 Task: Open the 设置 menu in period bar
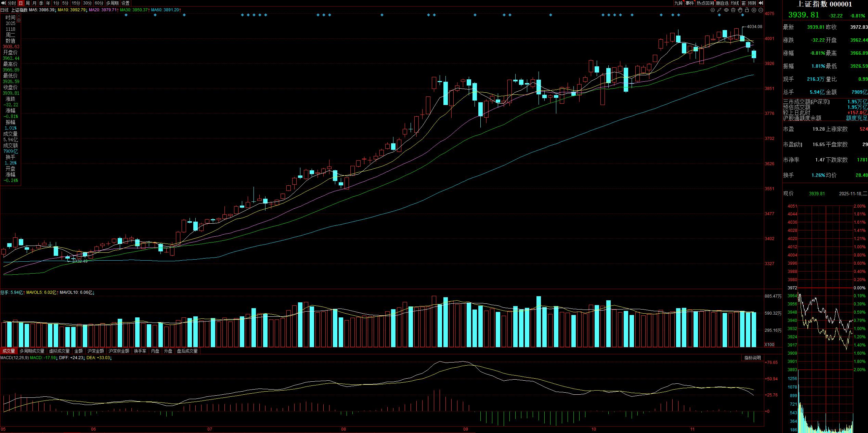126,3
